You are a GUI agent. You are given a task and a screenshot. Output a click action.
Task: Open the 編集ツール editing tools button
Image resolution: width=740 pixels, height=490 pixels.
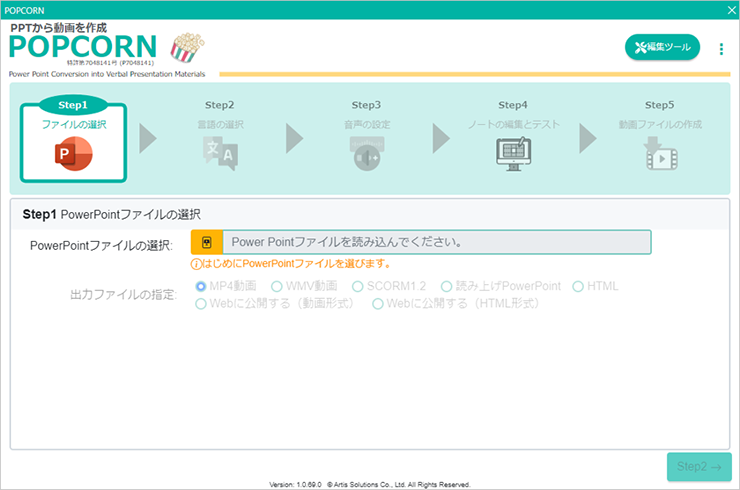(x=662, y=47)
